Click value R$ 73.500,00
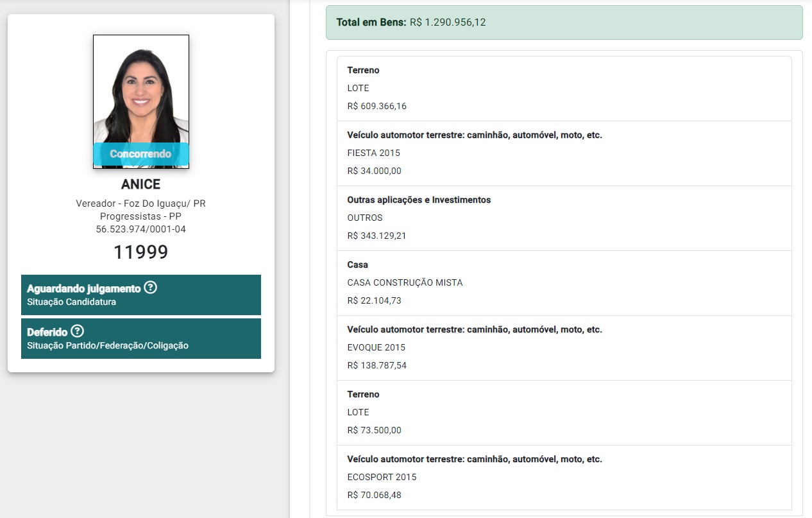Screen dimensions: 812x518 click(375, 430)
